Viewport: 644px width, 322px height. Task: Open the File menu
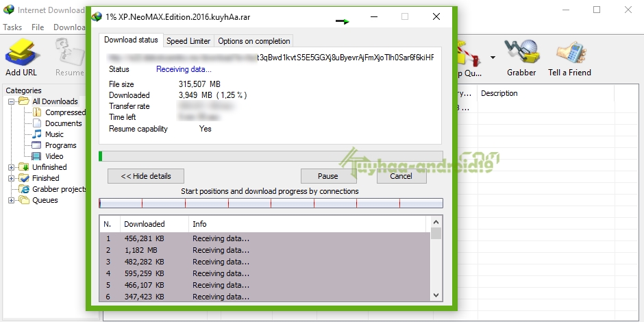click(x=38, y=27)
